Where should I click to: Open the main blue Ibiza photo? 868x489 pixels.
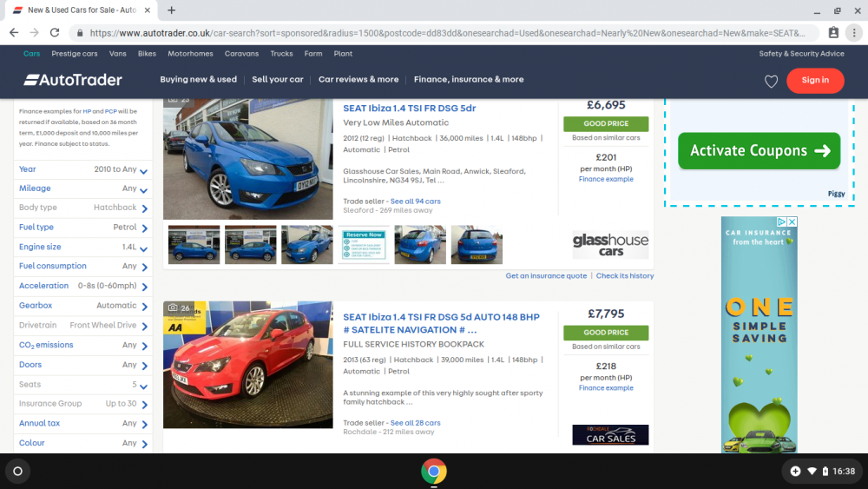pos(248,160)
